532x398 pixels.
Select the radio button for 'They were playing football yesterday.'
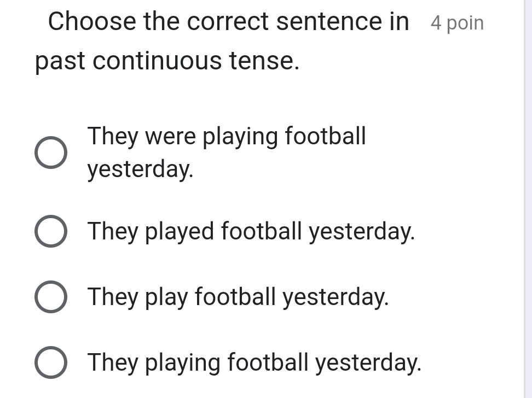point(52,152)
